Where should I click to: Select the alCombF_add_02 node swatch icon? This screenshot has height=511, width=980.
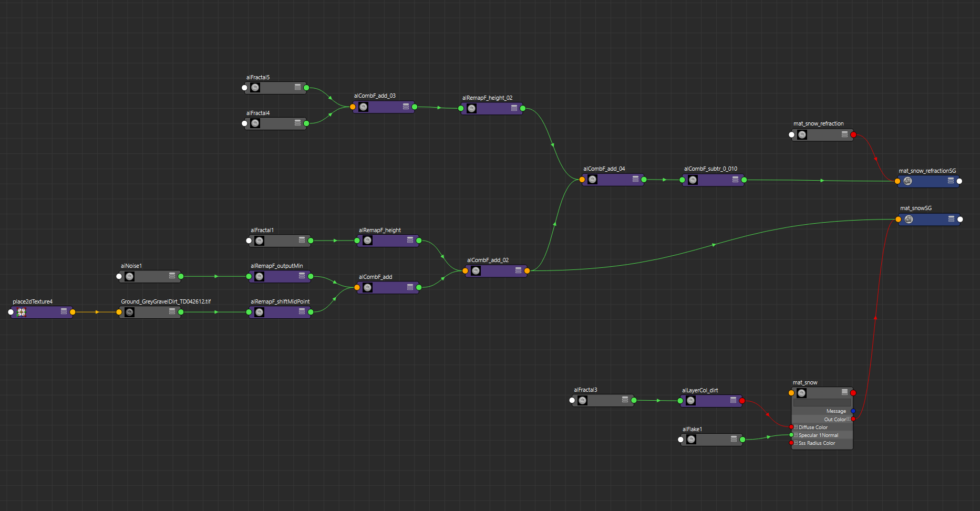[x=476, y=271]
